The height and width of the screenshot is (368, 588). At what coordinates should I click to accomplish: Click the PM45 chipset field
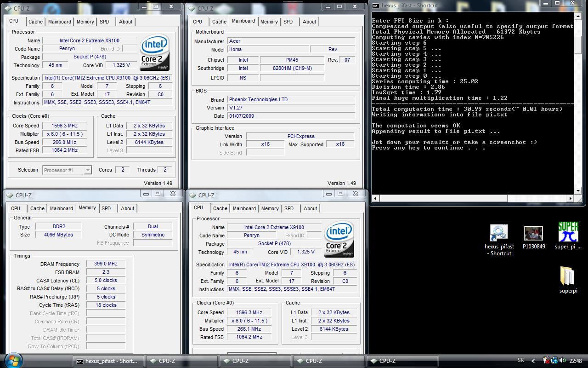click(292, 60)
